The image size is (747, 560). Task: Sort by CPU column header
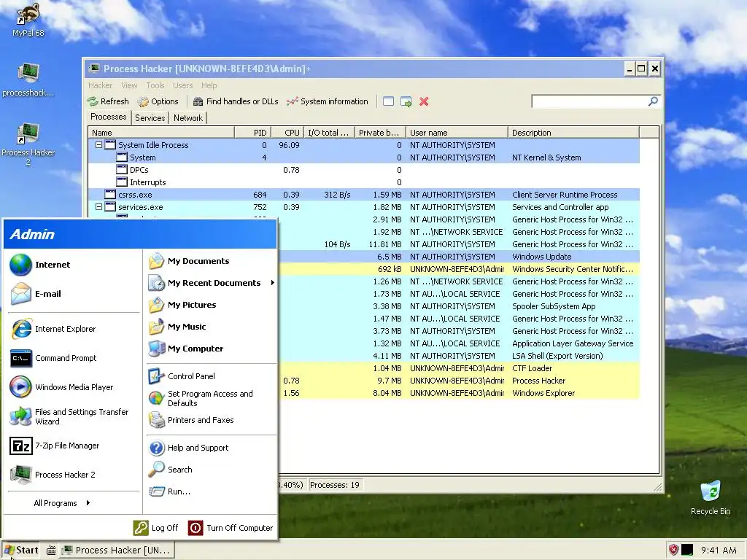click(x=287, y=133)
